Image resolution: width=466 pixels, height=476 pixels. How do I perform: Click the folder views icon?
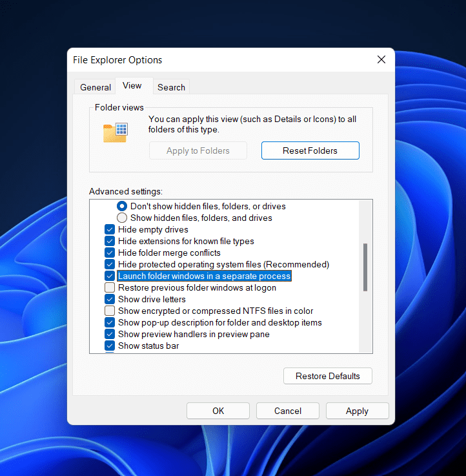point(115,132)
